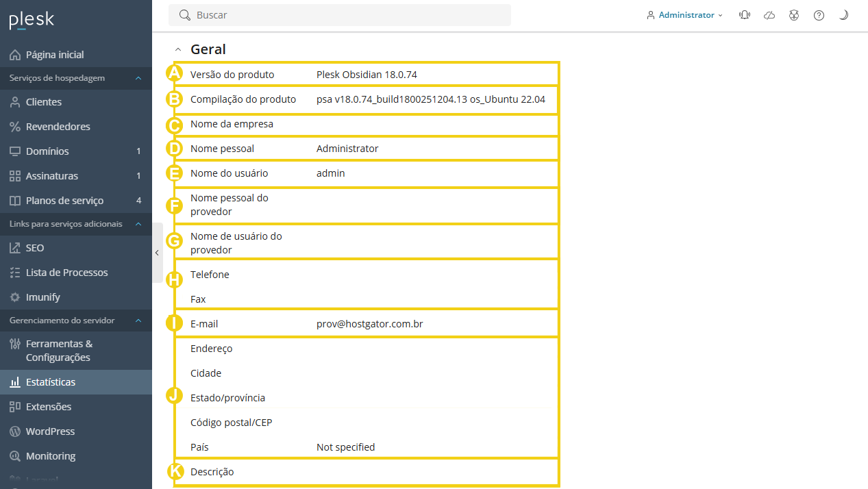
Task: Click the help question mark icon
Action: (819, 15)
